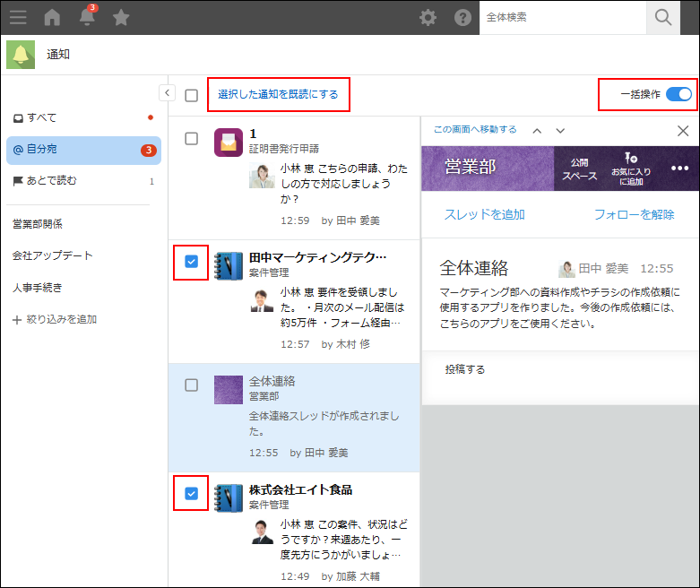The height and width of the screenshot is (588, 700).
Task: Click the inbox icon next to すべて
Action: click(x=18, y=118)
